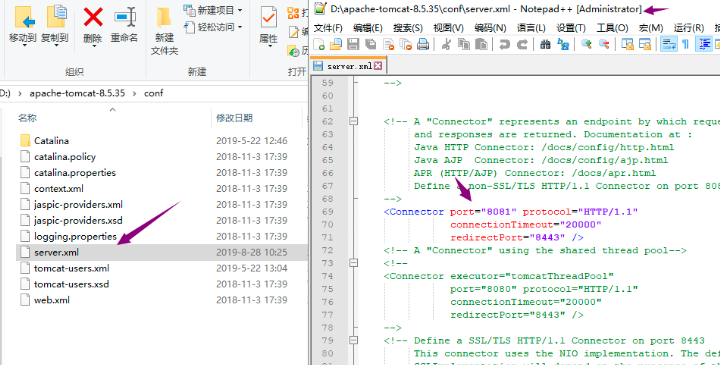This screenshot has width=720, height=365.
Task: Click the red Delete icon in Explorer
Action: click(x=93, y=17)
